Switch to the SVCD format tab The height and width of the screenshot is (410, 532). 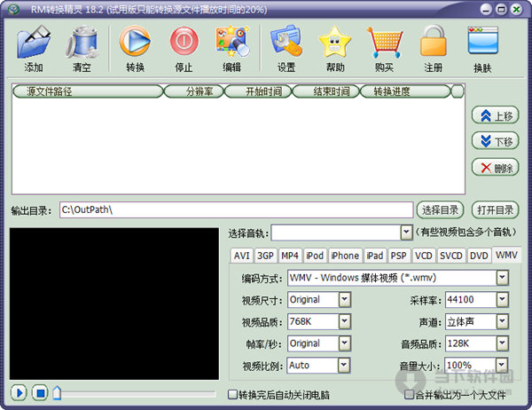[451, 256]
